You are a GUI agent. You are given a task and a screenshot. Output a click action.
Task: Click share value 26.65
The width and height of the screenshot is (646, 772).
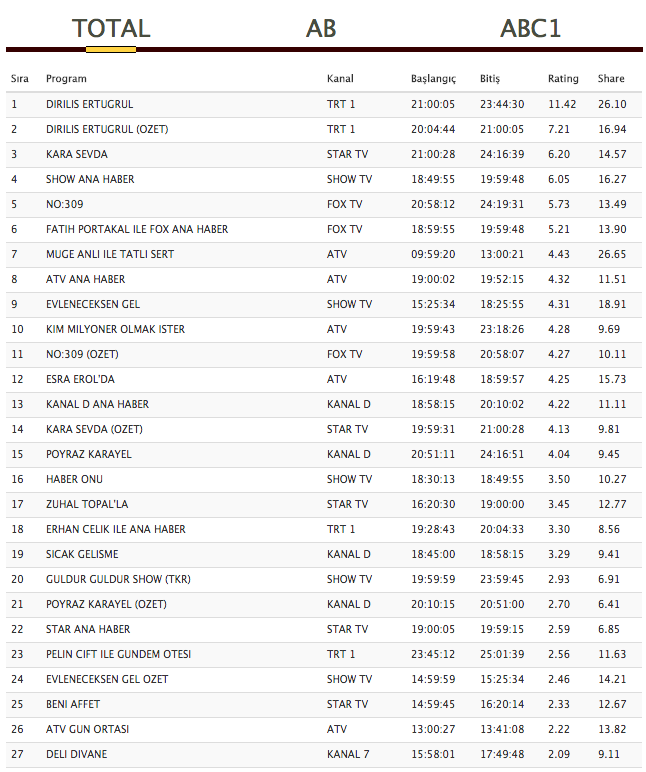pyautogui.click(x=612, y=255)
